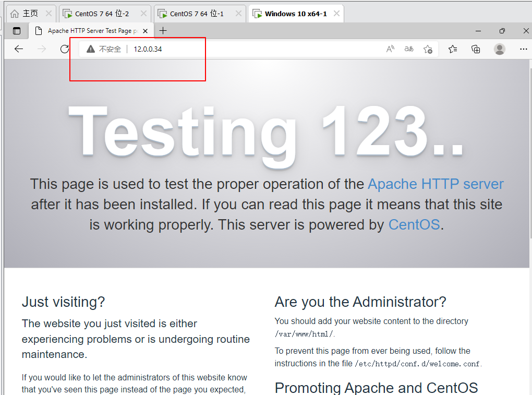Click the 不安全 security label

click(x=110, y=49)
